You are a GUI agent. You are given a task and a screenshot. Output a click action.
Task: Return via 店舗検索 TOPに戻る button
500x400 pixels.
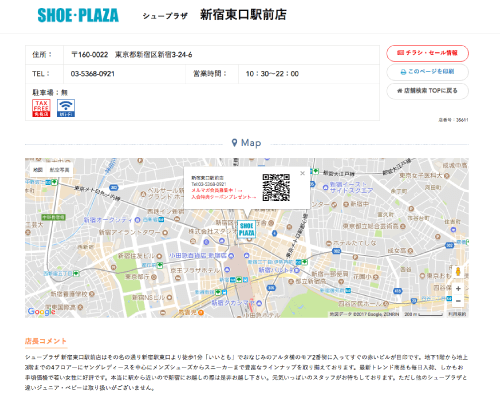tap(427, 91)
